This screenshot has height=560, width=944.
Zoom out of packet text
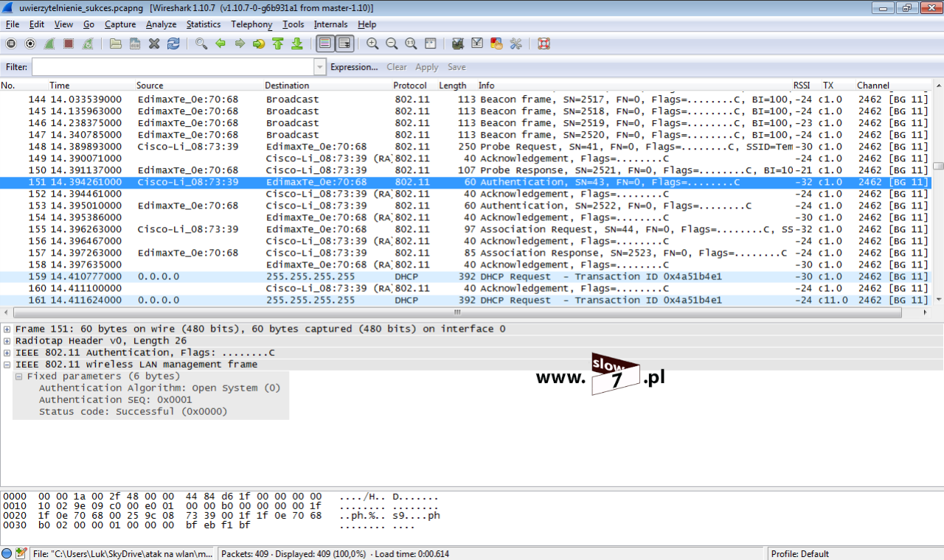[392, 43]
